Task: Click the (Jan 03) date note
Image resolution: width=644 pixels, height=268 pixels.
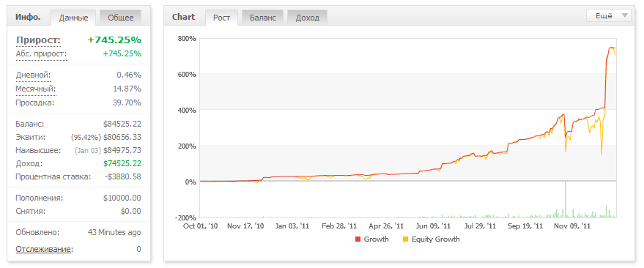Action: [88, 151]
